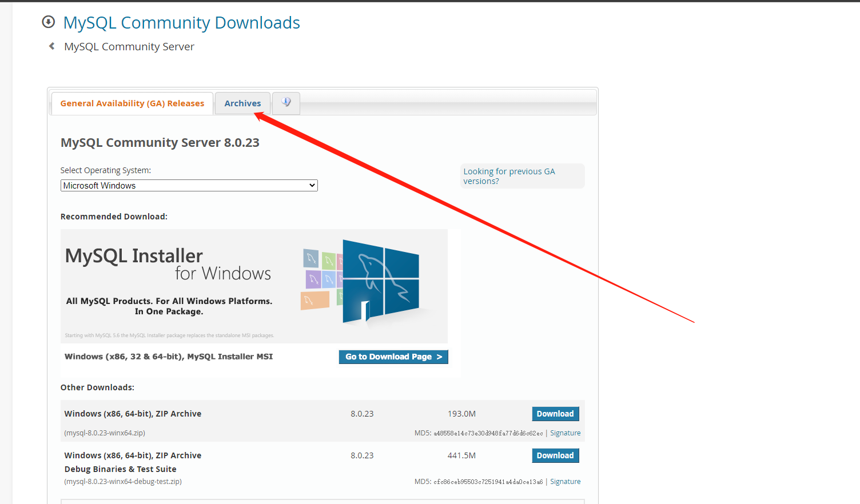Select General Availability (GA) Releases tab
Viewport: 860px width, 504px height.
point(132,103)
